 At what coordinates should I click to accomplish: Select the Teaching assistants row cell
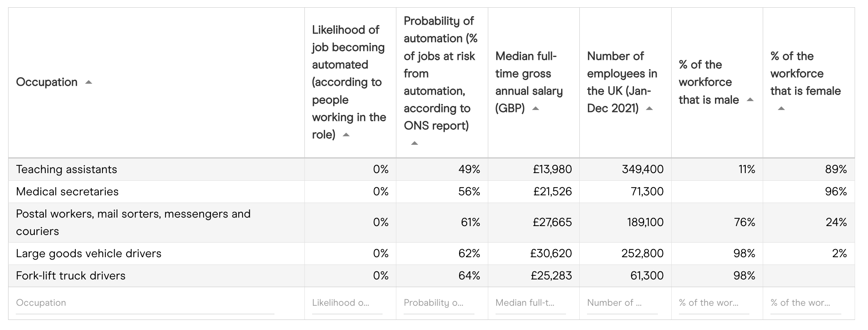[x=66, y=169]
